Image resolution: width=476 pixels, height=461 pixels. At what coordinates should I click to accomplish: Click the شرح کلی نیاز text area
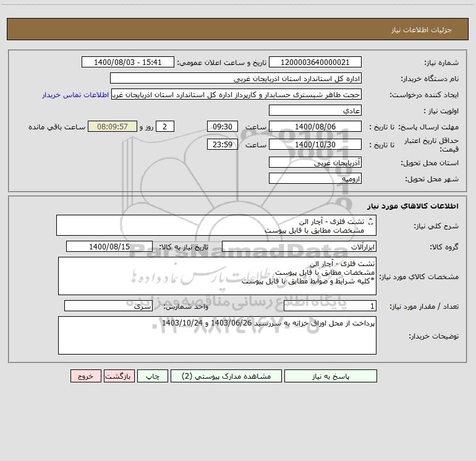click(x=216, y=225)
